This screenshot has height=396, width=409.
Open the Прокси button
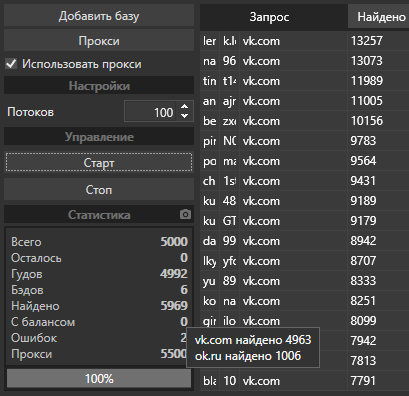pyautogui.click(x=99, y=41)
